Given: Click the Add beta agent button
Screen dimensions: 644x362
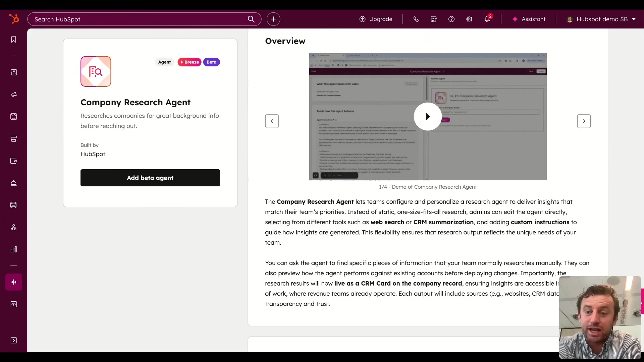Looking at the screenshot, I should coord(150,178).
